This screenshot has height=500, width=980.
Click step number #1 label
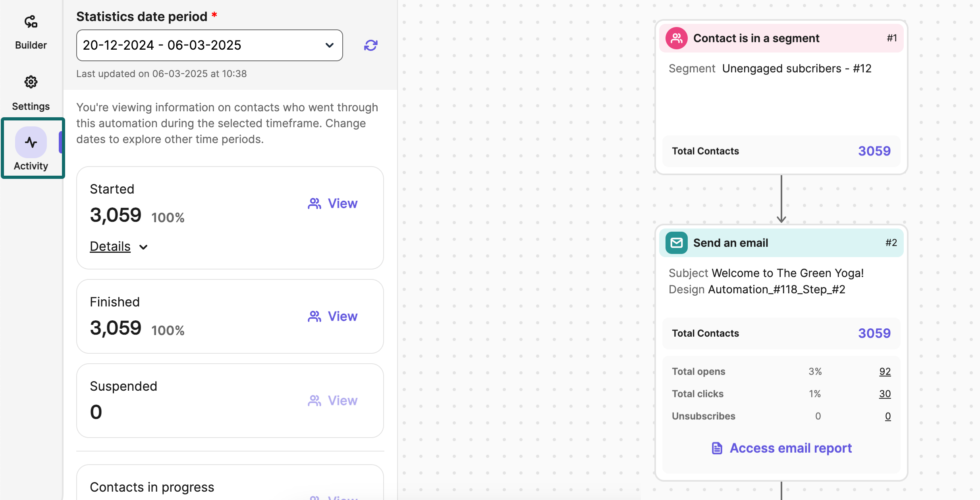pyautogui.click(x=892, y=38)
